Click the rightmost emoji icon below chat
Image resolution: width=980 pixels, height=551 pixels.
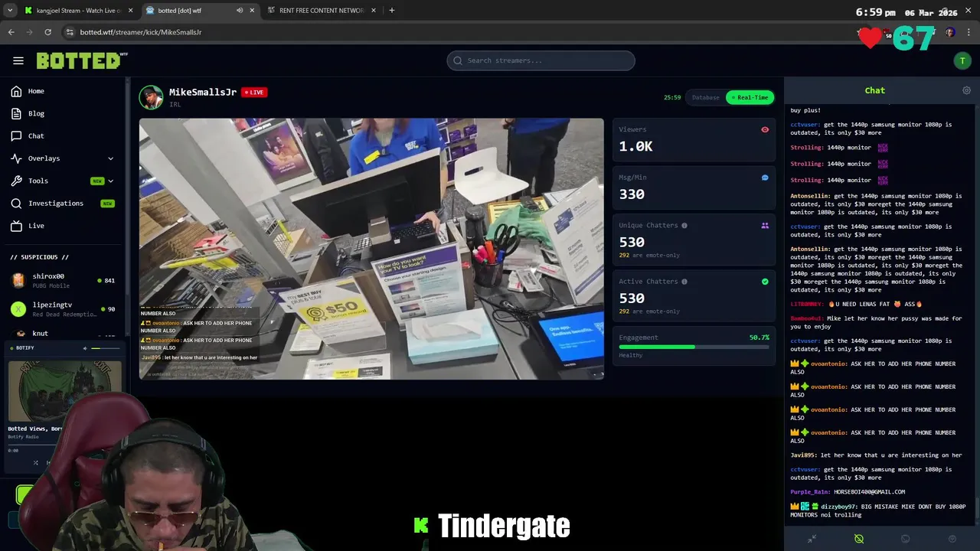tap(952, 539)
